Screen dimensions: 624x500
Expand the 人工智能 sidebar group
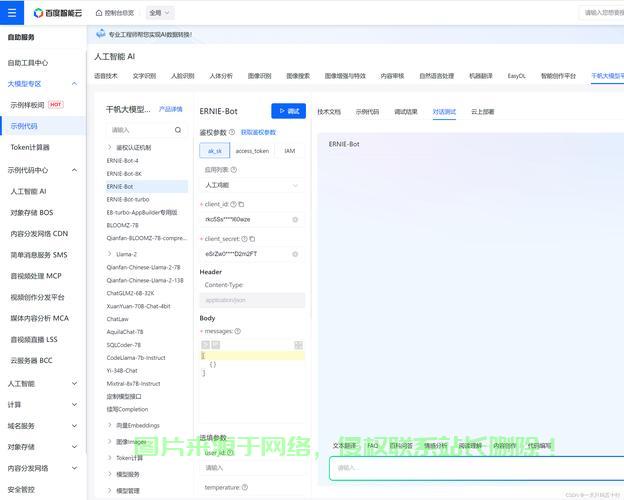tap(74, 383)
